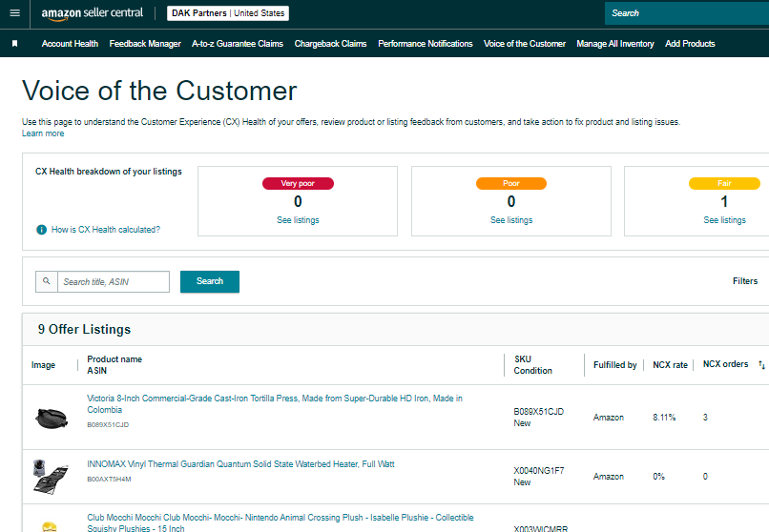Image resolution: width=769 pixels, height=532 pixels.
Task: Click the 8.11% NCX rate value
Action: tap(664, 418)
